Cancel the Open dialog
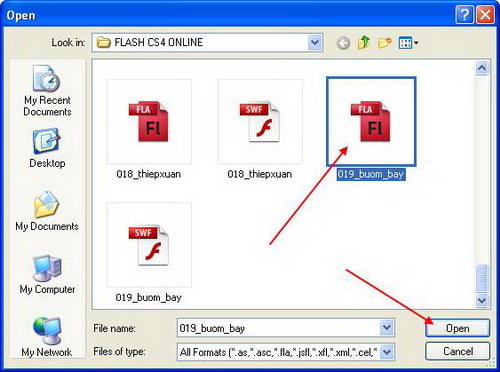Screen dimensions: 500x372 tap(458, 351)
